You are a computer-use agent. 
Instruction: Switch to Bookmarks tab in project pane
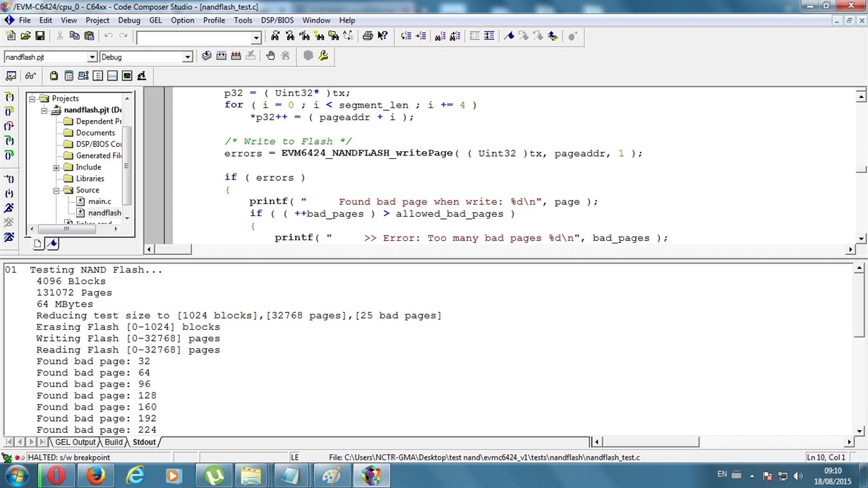point(52,244)
